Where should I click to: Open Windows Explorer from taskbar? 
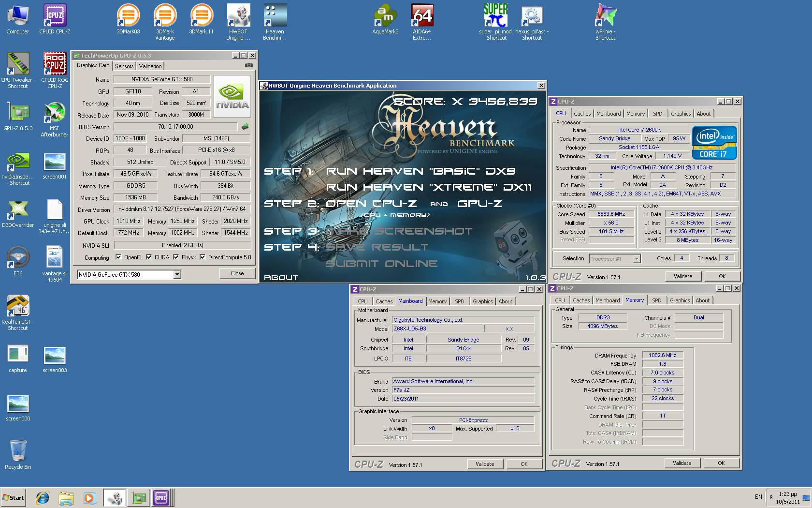pos(66,497)
